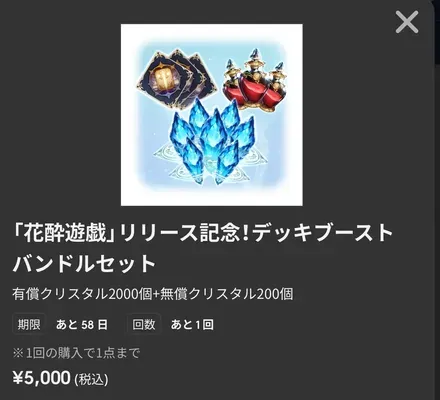Viewport: 440px width, 400px height.
Task: Click the dark card pack icon
Action: coord(177,78)
